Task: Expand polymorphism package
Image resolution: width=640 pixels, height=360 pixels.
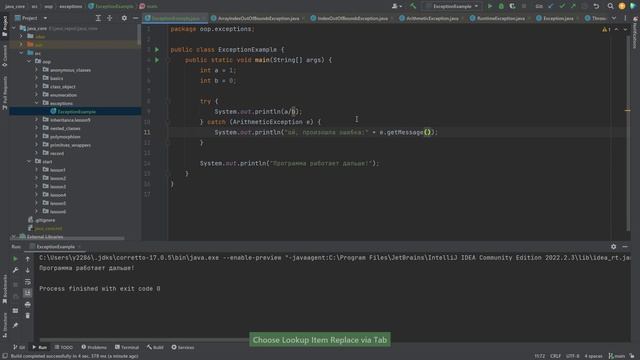Action: tap(37, 137)
